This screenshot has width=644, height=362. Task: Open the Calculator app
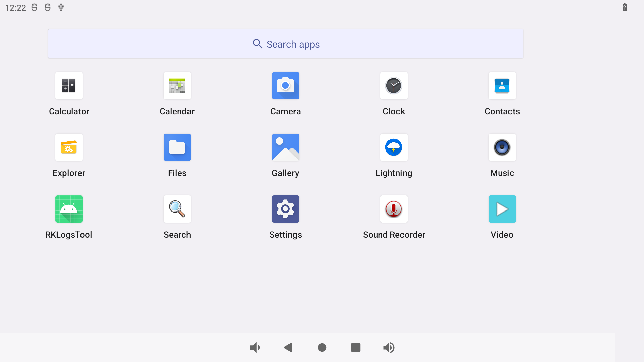(69, 85)
